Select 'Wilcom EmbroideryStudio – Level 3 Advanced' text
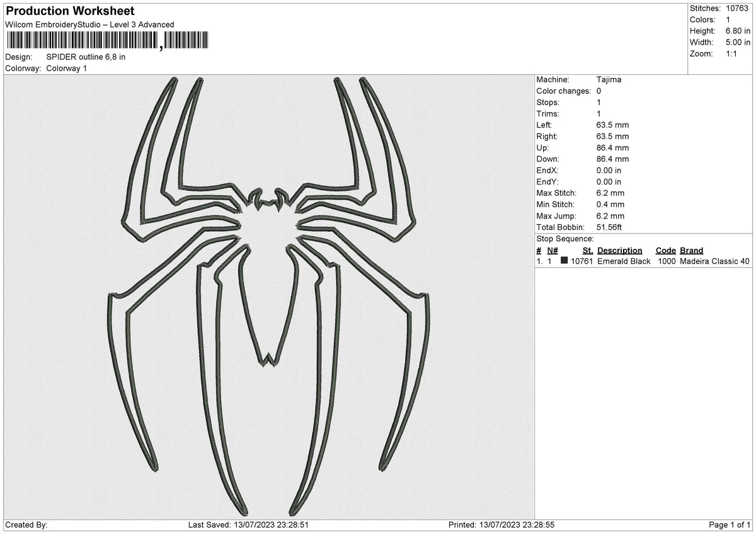 click(x=89, y=25)
